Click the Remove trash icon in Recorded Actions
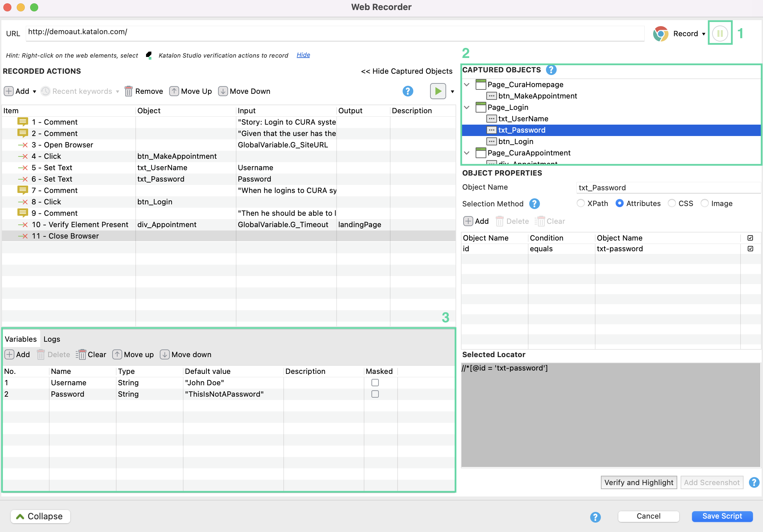 [128, 91]
